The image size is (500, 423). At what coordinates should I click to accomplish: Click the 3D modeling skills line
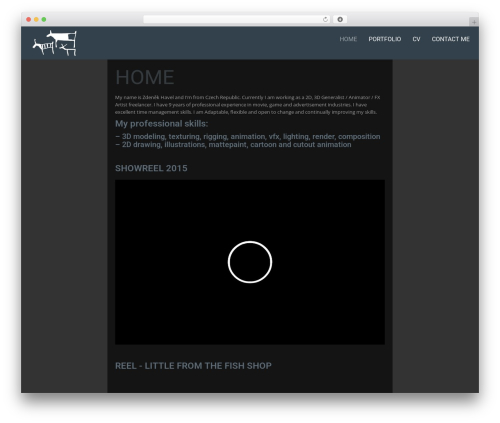[x=248, y=137]
